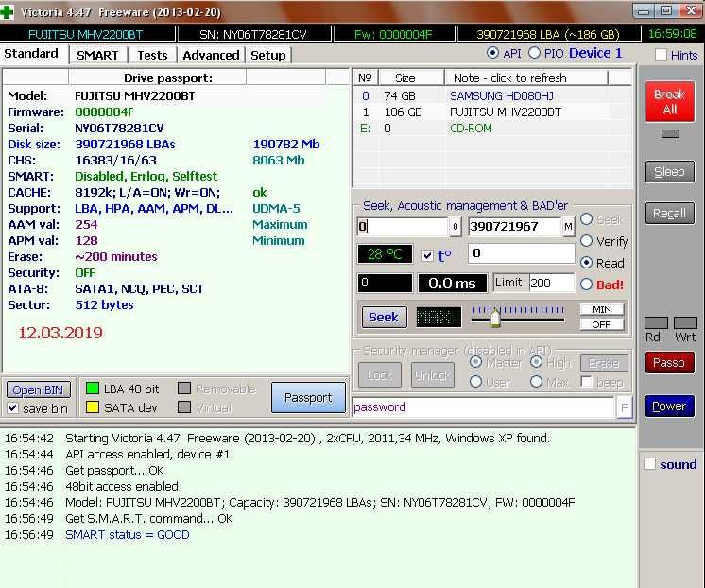Click the Get passport... OK log line
The image size is (705, 588).
(x=114, y=471)
